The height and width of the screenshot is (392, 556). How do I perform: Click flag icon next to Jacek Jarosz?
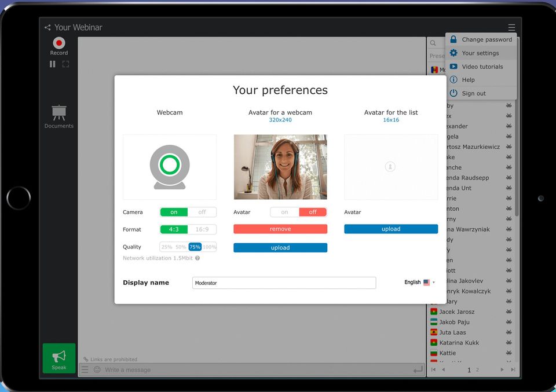click(x=434, y=312)
